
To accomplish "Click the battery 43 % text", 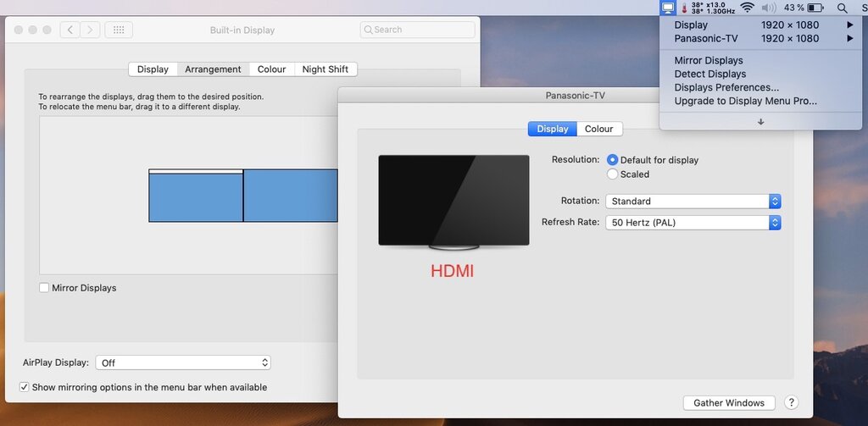I will click(x=793, y=8).
